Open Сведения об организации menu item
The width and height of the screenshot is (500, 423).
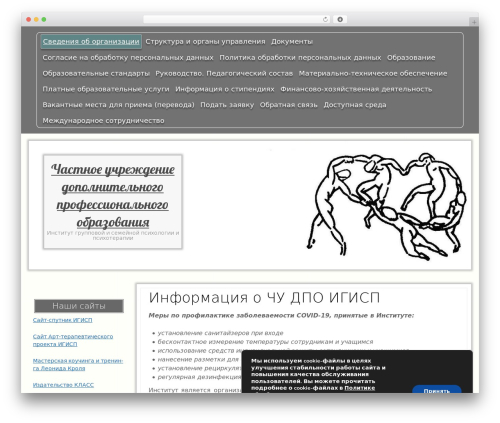(x=91, y=42)
